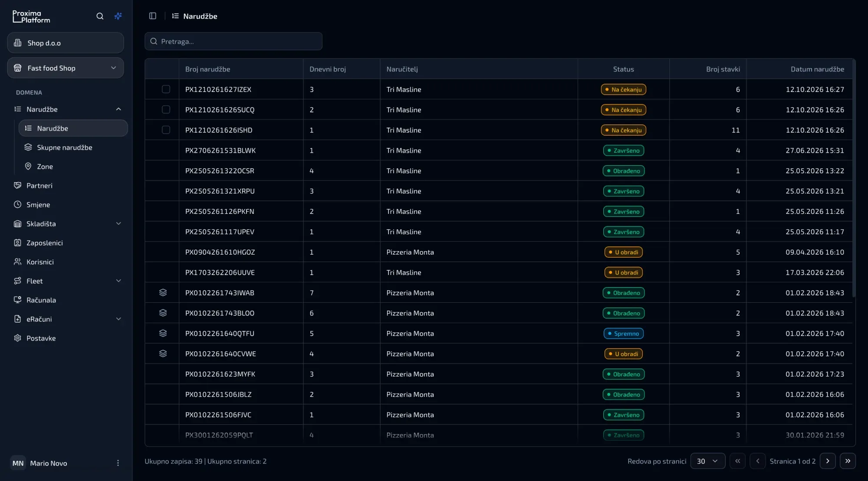Open Računala in sidebar
868x481 pixels.
(x=67, y=300)
